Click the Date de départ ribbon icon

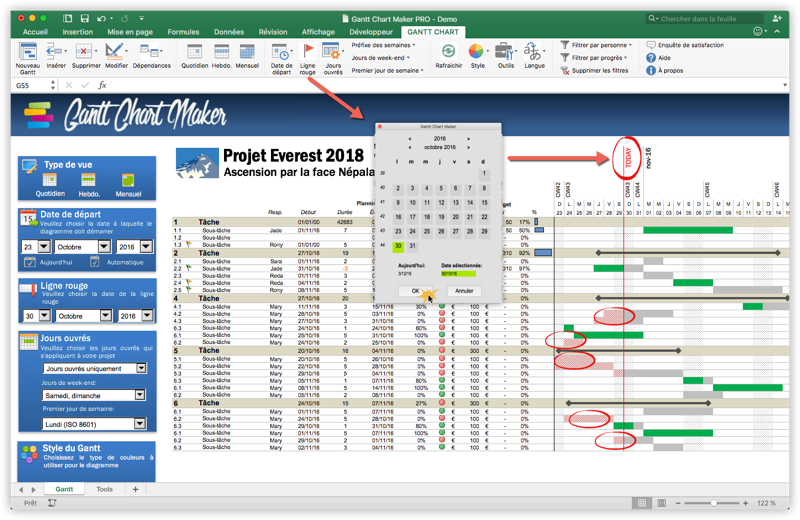point(280,52)
